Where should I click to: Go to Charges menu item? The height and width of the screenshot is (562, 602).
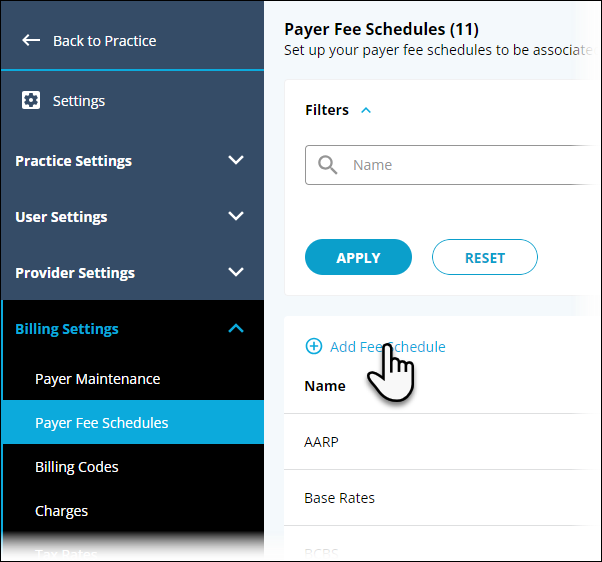tap(61, 511)
